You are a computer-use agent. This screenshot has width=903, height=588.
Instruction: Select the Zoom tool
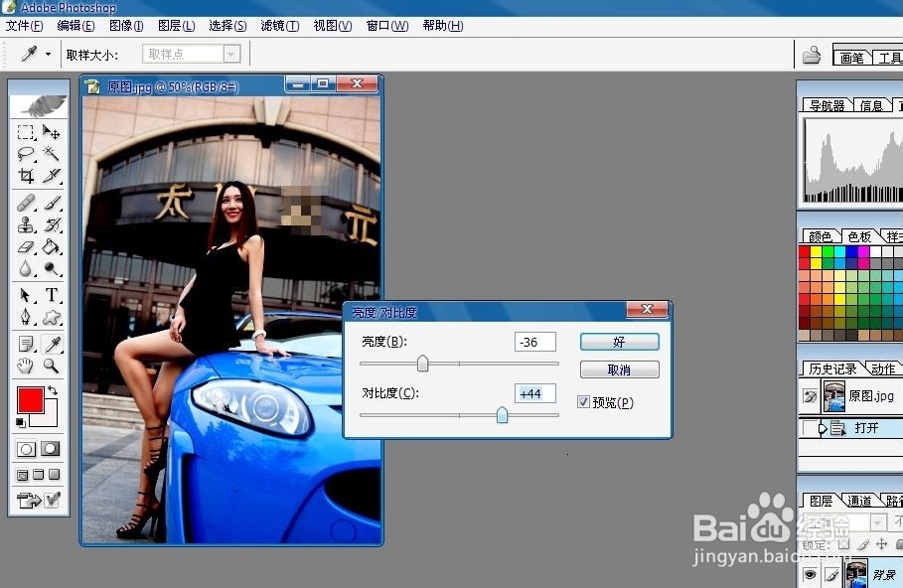click(x=50, y=366)
